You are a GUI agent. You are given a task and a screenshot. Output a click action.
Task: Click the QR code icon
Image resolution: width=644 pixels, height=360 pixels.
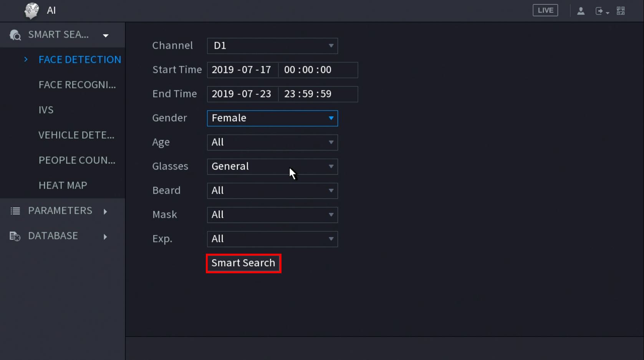[x=621, y=11]
